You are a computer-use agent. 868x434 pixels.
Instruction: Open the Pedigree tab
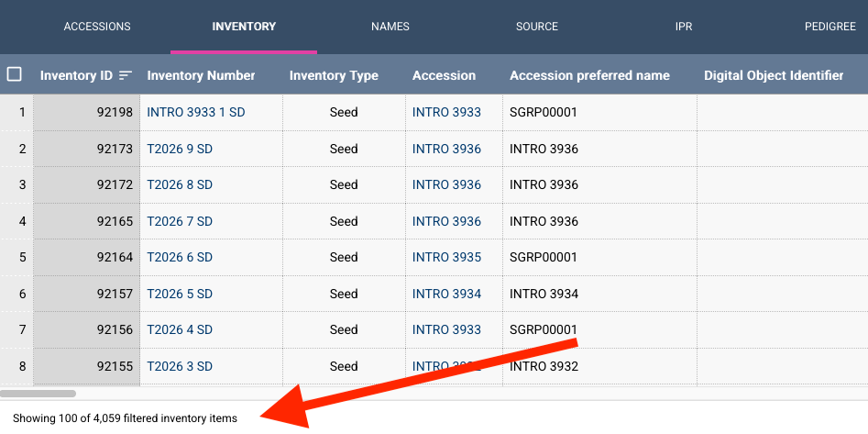click(x=830, y=27)
